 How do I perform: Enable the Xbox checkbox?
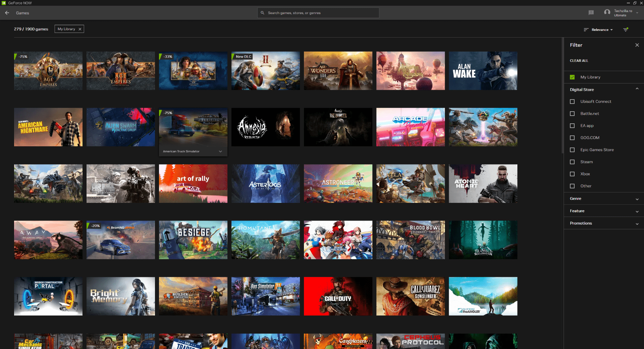pyautogui.click(x=572, y=174)
